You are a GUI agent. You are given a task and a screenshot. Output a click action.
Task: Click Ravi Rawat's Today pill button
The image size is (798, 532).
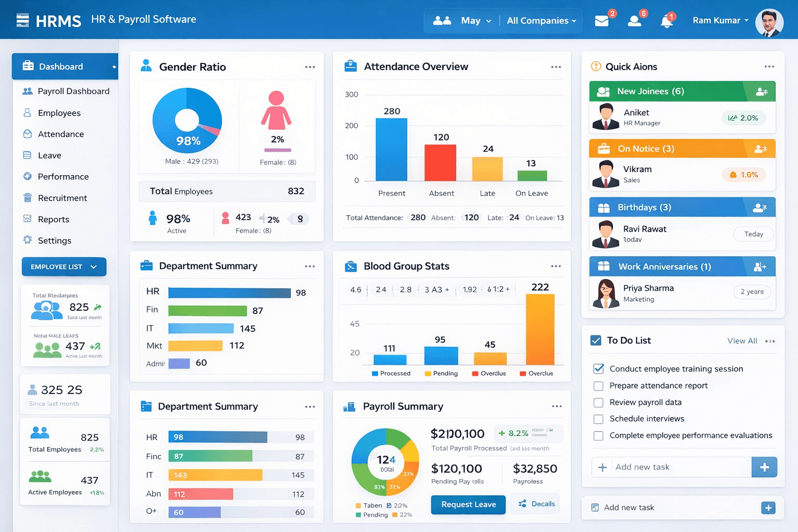[753, 234]
